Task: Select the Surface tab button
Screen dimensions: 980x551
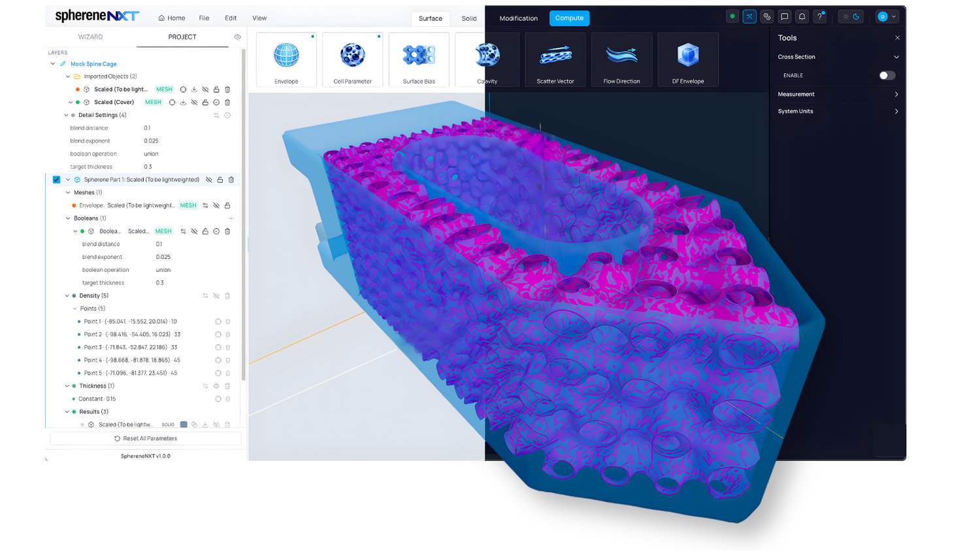Action: pyautogui.click(x=431, y=18)
